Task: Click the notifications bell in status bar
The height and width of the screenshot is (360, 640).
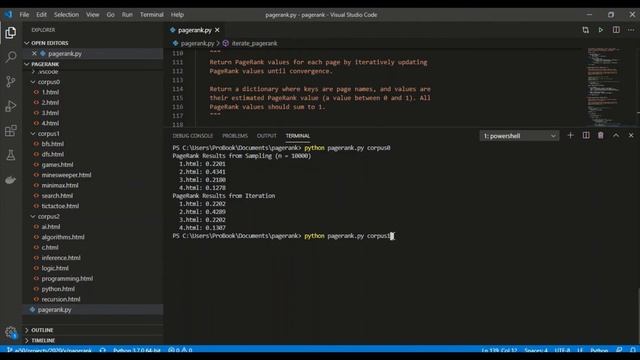Action: point(633,350)
